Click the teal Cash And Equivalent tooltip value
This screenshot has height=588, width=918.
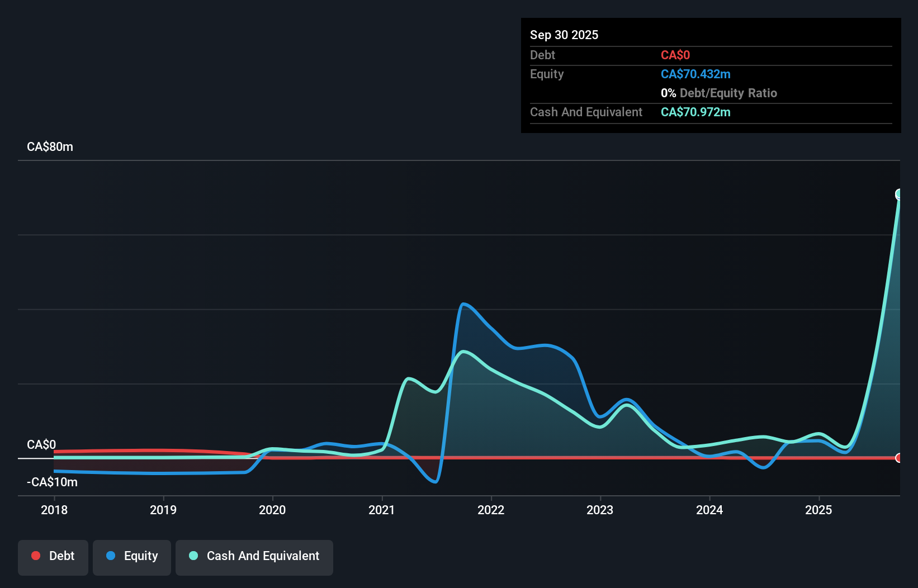[x=695, y=112]
